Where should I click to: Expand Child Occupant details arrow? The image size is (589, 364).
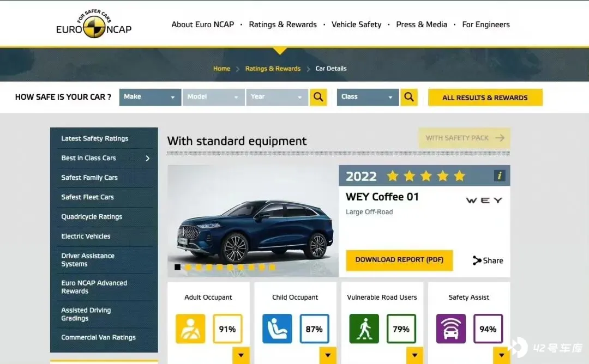328,355
